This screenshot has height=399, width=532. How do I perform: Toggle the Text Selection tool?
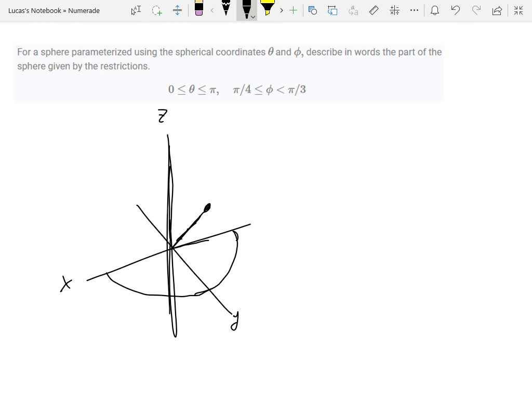pyautogui.click(x=136, y=10)
